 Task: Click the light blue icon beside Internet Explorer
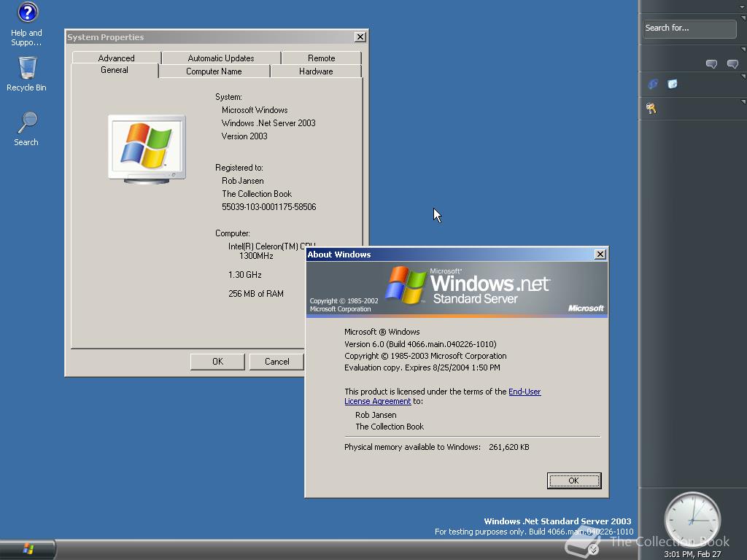(672, 85)
